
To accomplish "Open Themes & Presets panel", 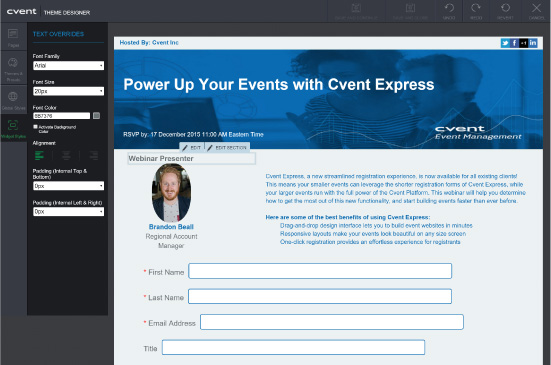I will [x=13, y=68].
